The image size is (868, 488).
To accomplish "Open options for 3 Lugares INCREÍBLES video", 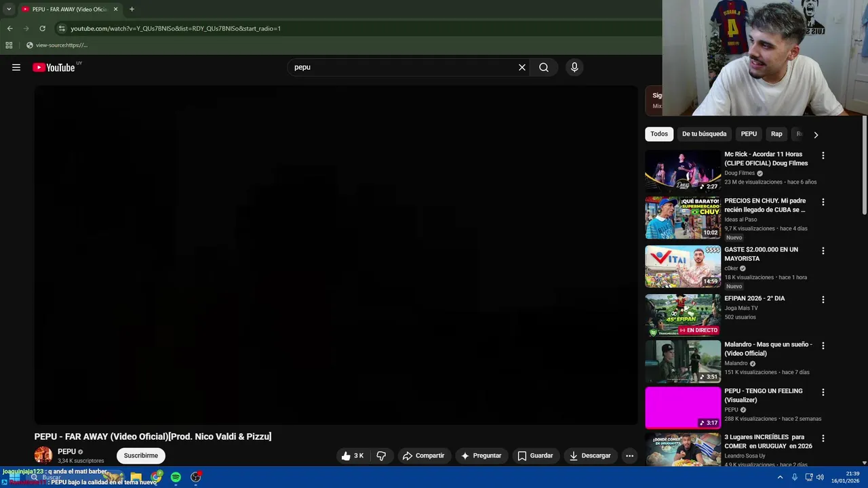I will click(x=823, y=439).
